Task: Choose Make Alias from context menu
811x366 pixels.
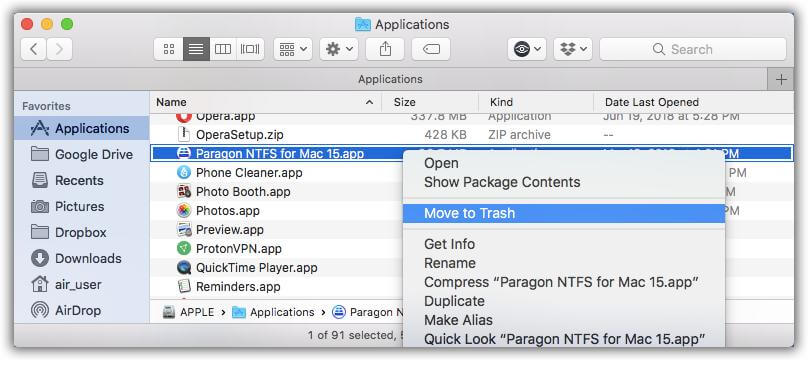Action: [564, 321]
